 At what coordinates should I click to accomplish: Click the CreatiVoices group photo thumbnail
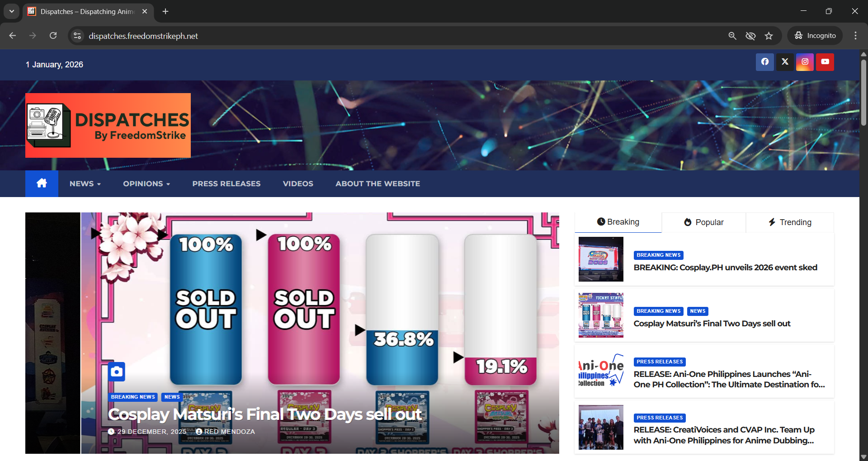pyautogui.click(x=601, y=427)
